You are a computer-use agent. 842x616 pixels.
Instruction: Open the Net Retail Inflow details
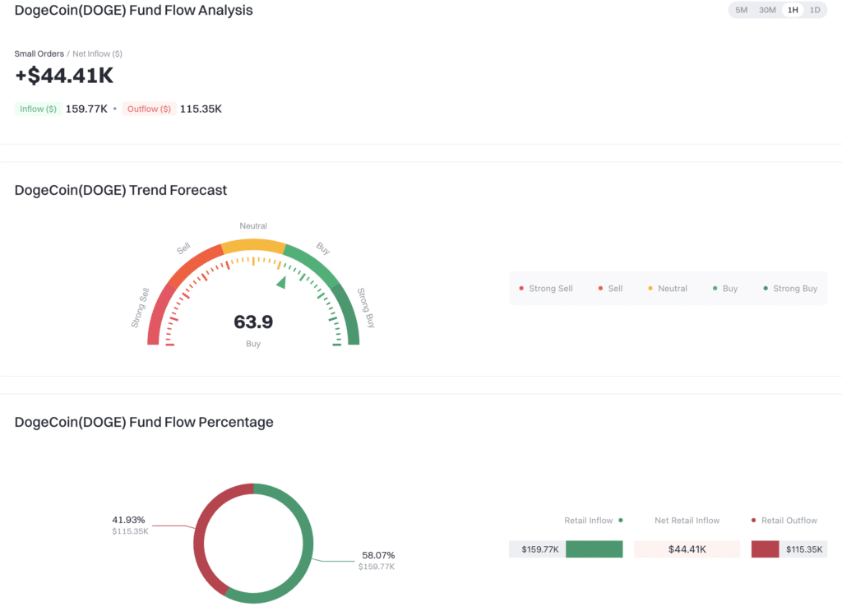pyautogui.click(x=687, y=521)
